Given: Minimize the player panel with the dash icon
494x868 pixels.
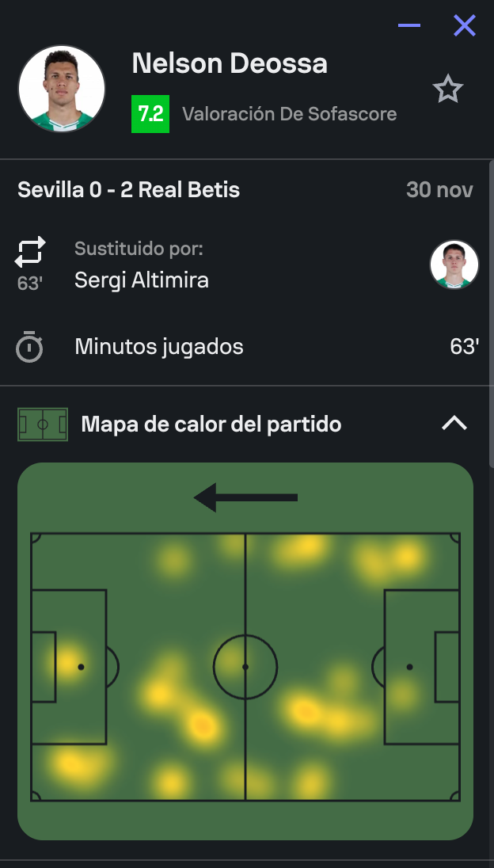Looking at the screenshot, I should click(409, 25).
